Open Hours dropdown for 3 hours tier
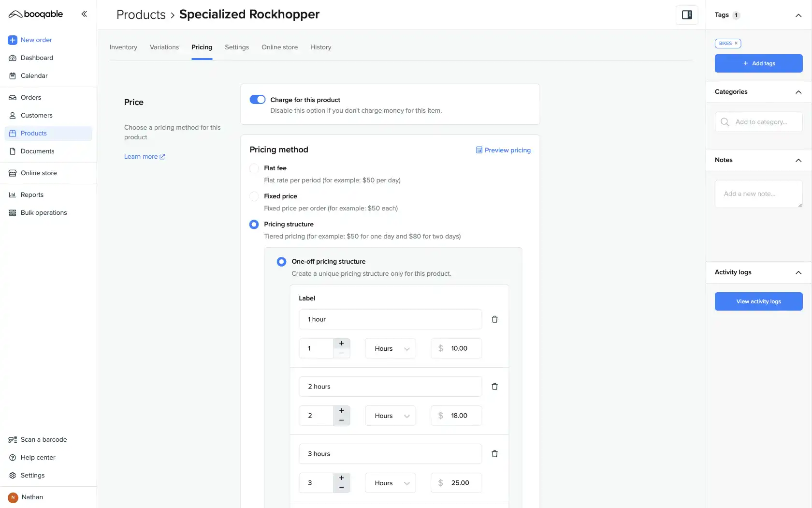This screenshot has height=508, width=812. [390, 483]
